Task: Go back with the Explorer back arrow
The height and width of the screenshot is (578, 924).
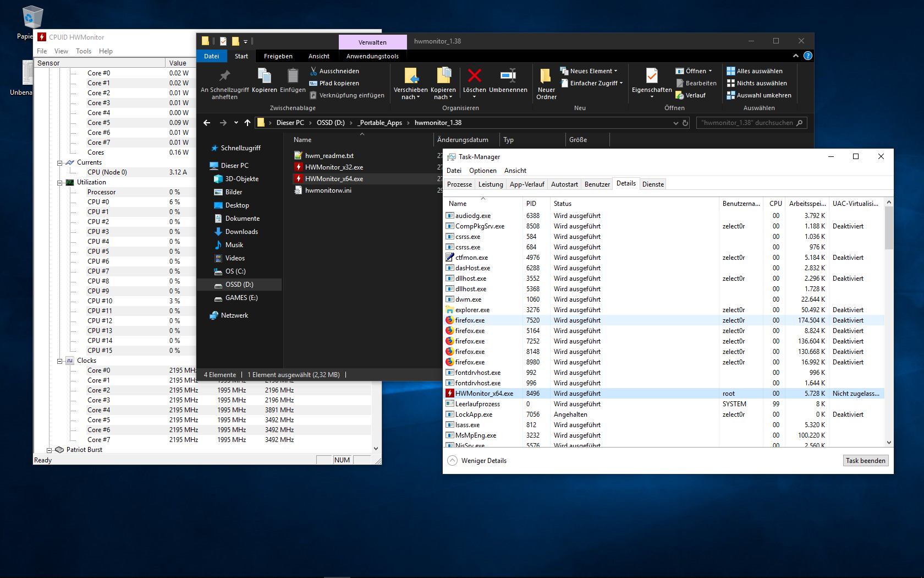Action: [207, 123]
